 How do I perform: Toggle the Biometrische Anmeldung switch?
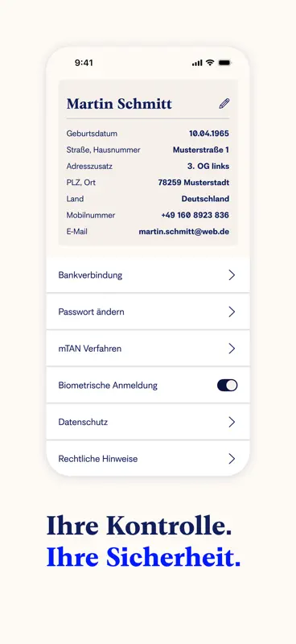click(228, 386)
